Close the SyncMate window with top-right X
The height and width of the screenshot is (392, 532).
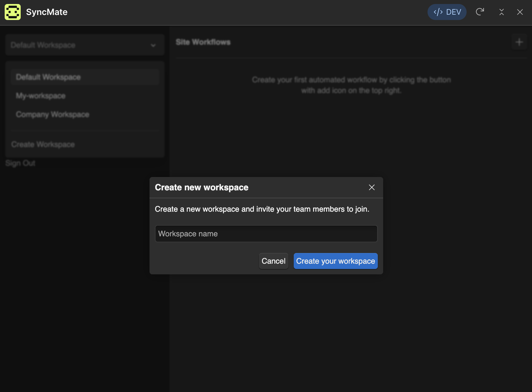(x=520, y=12)
